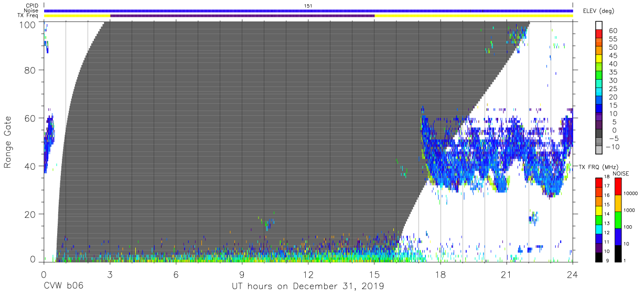
Task: Click the red segment of the ELEV color bar
Action: click(599, 34)
